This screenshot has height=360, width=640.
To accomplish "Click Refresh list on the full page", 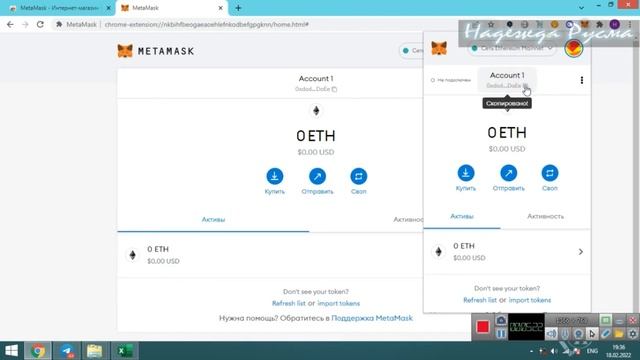I will tap(289, 303).
